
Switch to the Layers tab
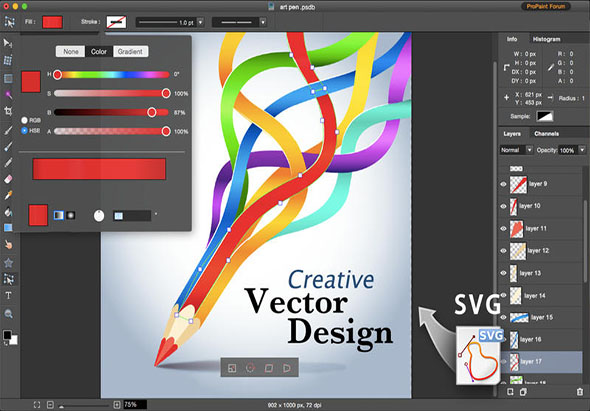[512, 134]
